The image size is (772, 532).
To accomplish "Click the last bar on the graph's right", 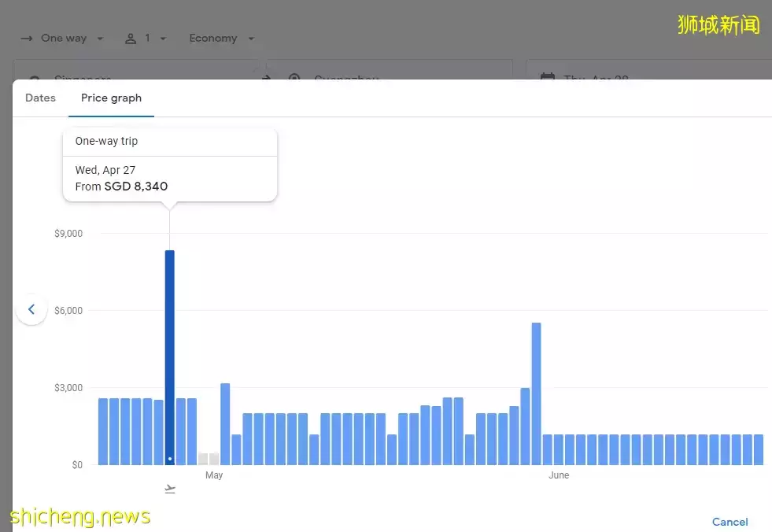I will (x=759, y=449).
